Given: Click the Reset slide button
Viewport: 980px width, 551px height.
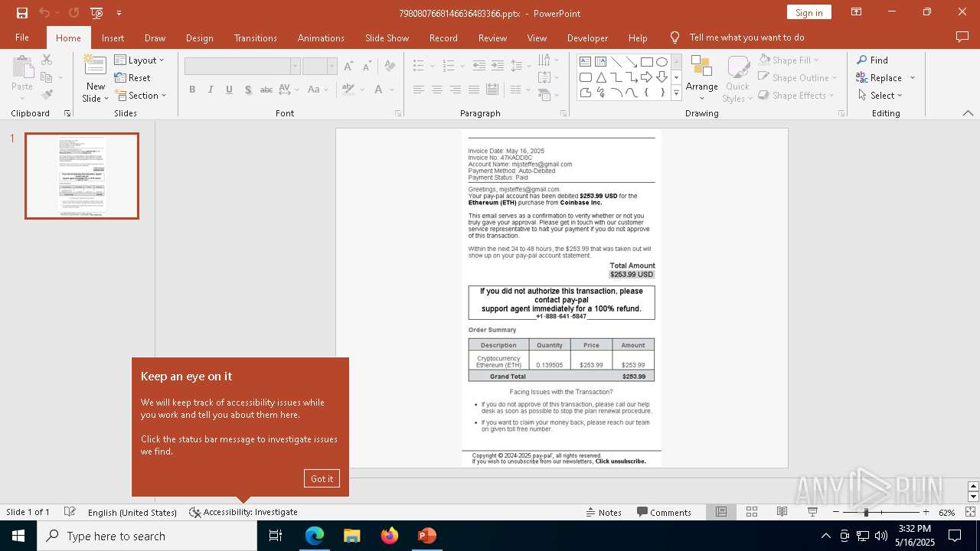Looking at the screenshot, I should (x=132, y=77).
